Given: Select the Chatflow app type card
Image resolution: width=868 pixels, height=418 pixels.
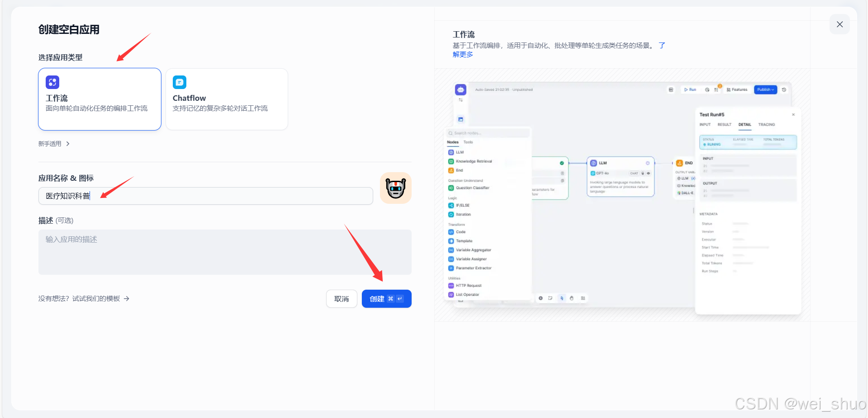Looking at the screenshot, I should coord(227,99).
